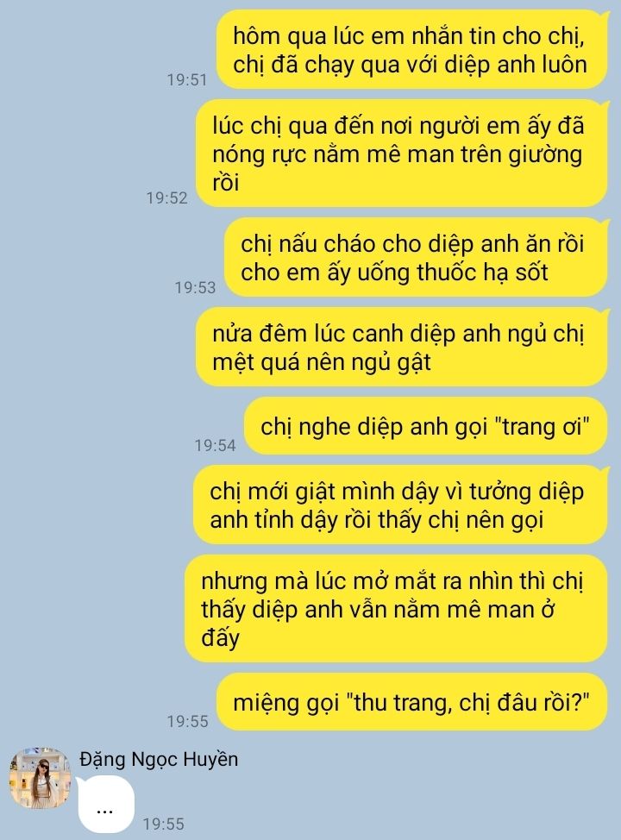Select the bubble "chị nghe diệp anh gọi trang ơi"

click(426, 426)
